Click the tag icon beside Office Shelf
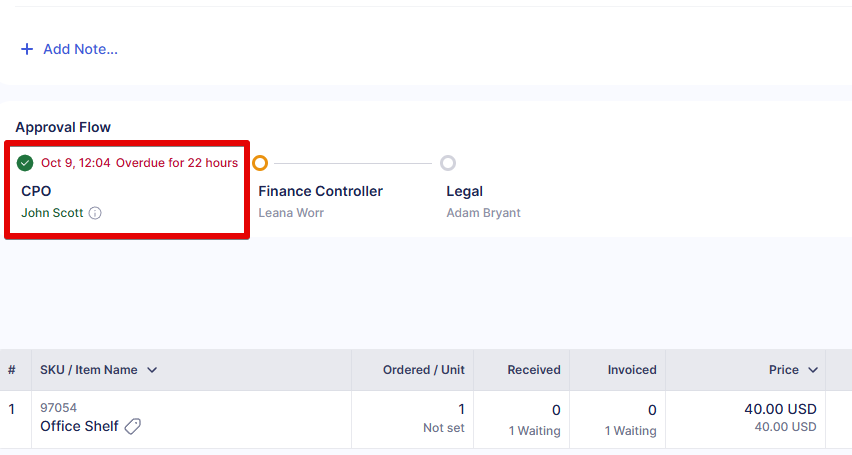The width and height of the screenshot is (852, 455). [133, 426]
